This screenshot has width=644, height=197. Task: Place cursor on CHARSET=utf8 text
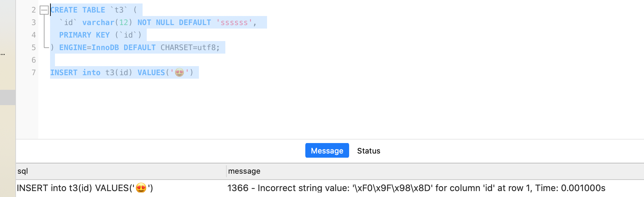coord(188,48)
